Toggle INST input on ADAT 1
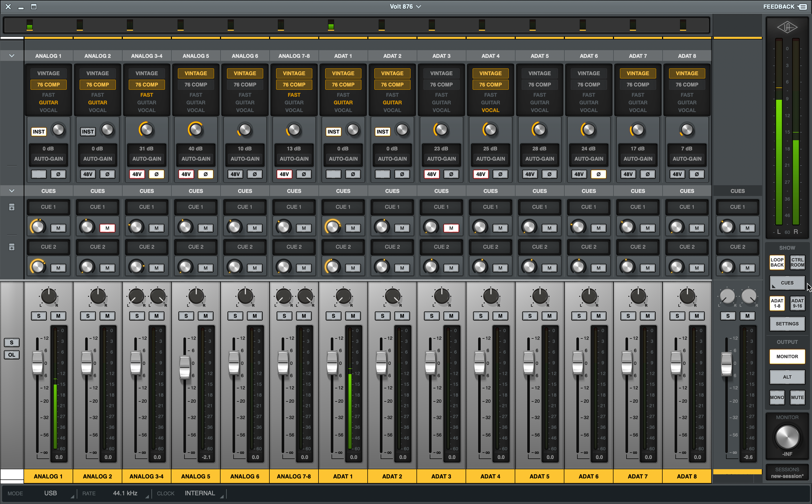Image resolution: width=812 pixels, height=504 pixels. 333,132
